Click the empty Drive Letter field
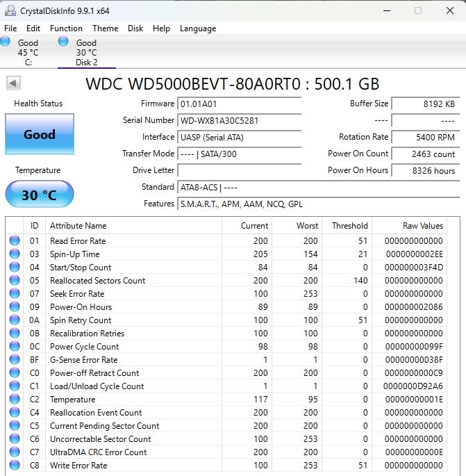 [x=239, y=171]
